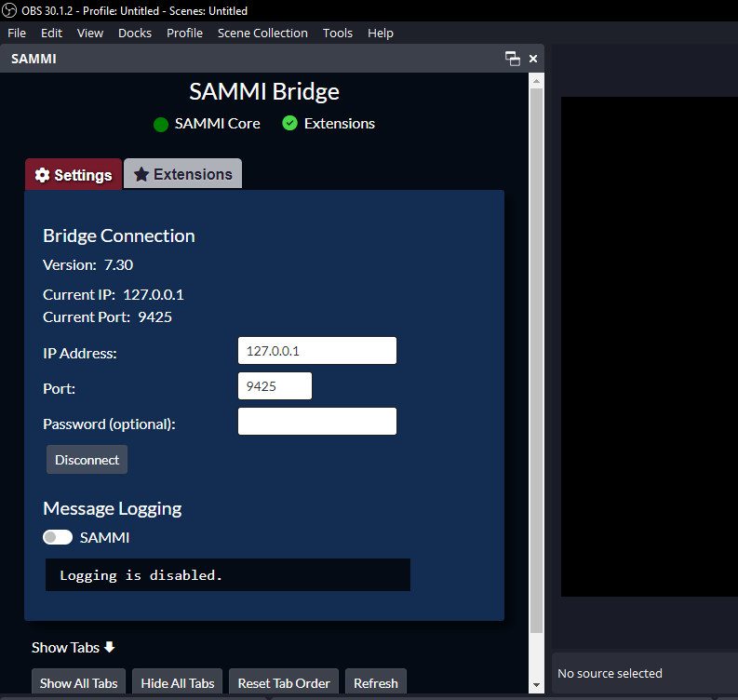This screenshot has width=738, height=700.
Task: Switch to the Settings tab
Action: tap(74, 174)
